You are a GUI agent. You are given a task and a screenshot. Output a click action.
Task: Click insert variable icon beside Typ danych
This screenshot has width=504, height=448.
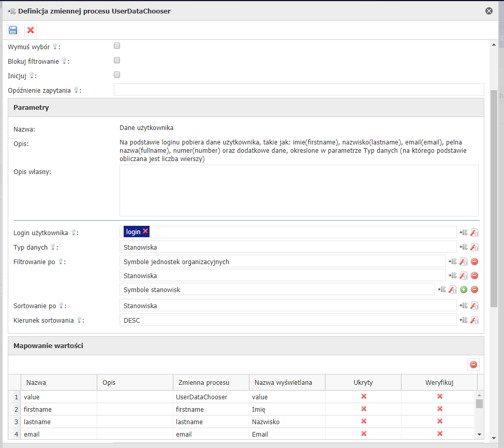coord(463,247)
